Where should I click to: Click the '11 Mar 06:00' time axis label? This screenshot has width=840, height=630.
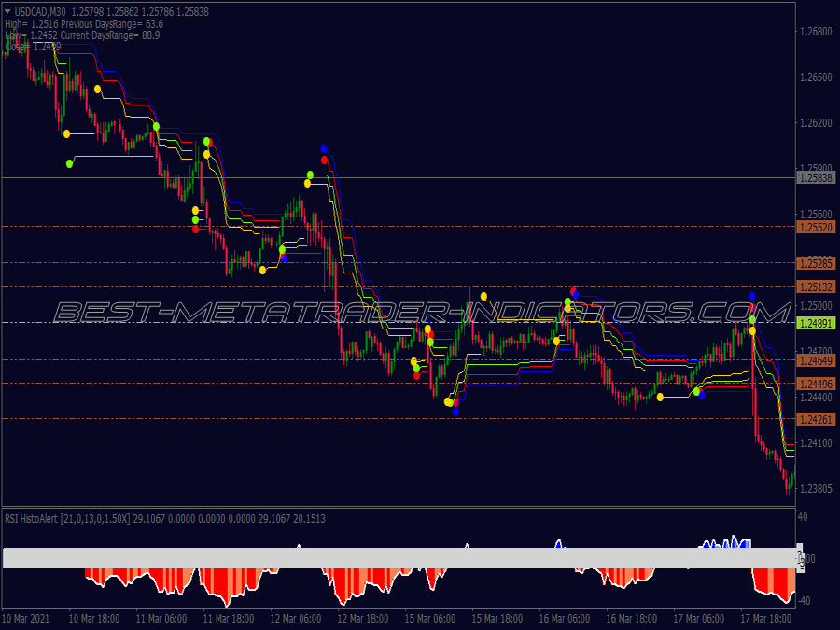161,618
